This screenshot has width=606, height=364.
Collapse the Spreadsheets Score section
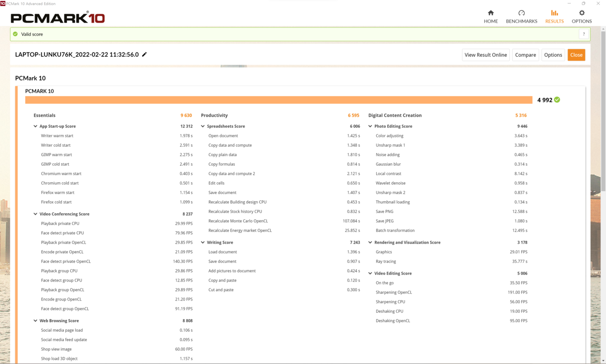coord(203,126)
